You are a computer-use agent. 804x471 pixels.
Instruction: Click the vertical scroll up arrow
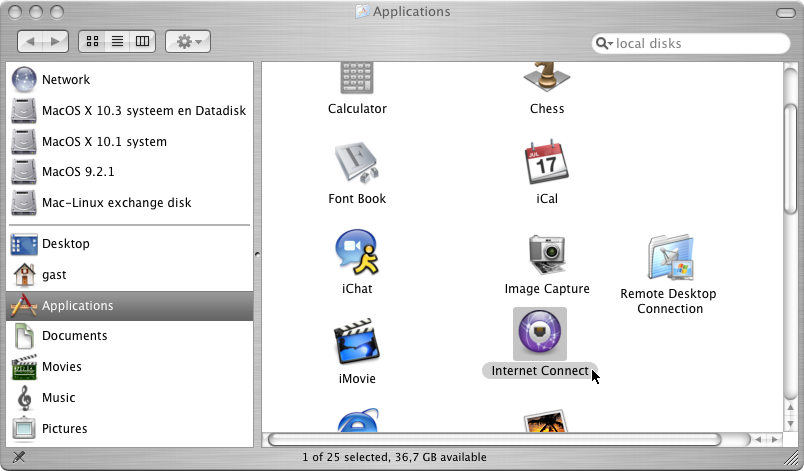[x=790, y=408]
